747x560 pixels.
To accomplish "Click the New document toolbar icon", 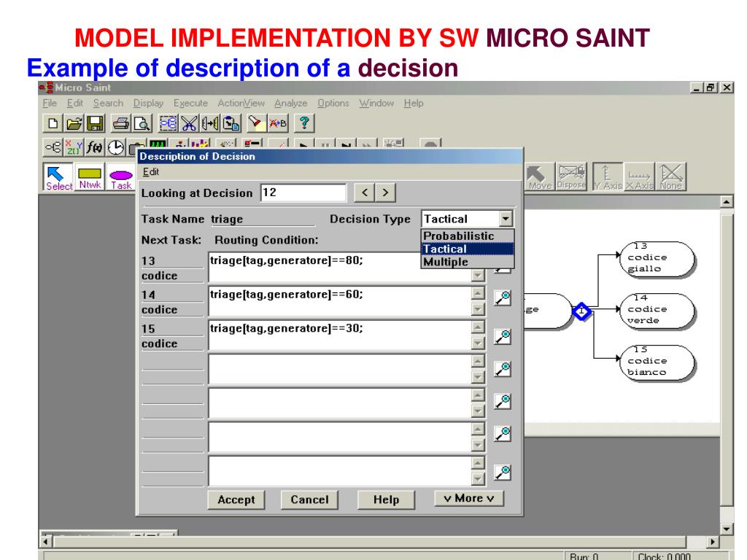I will coord(52,124).
